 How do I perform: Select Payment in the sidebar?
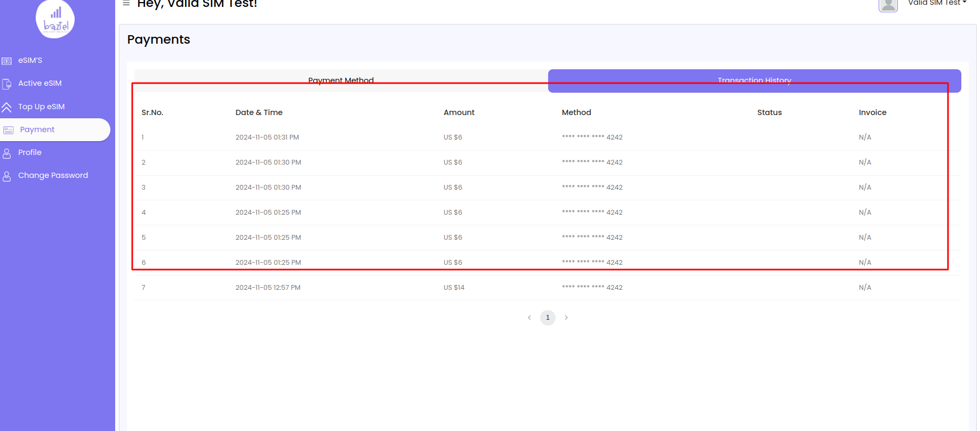click(x=55, y=129)
